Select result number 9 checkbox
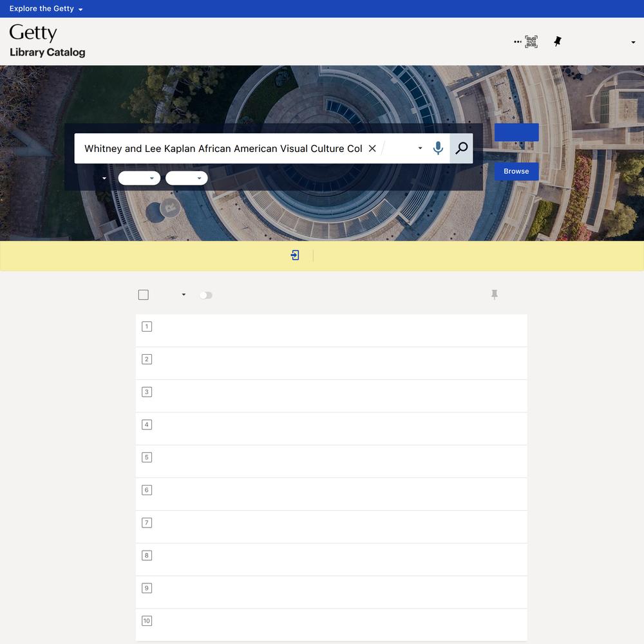644x644 pixels. point(147,588)
